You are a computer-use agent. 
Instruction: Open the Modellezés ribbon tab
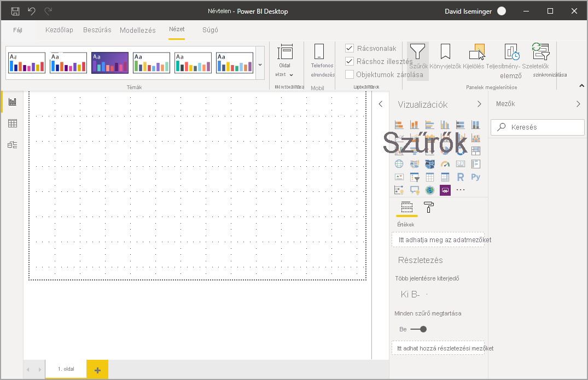tap(138, 31)
